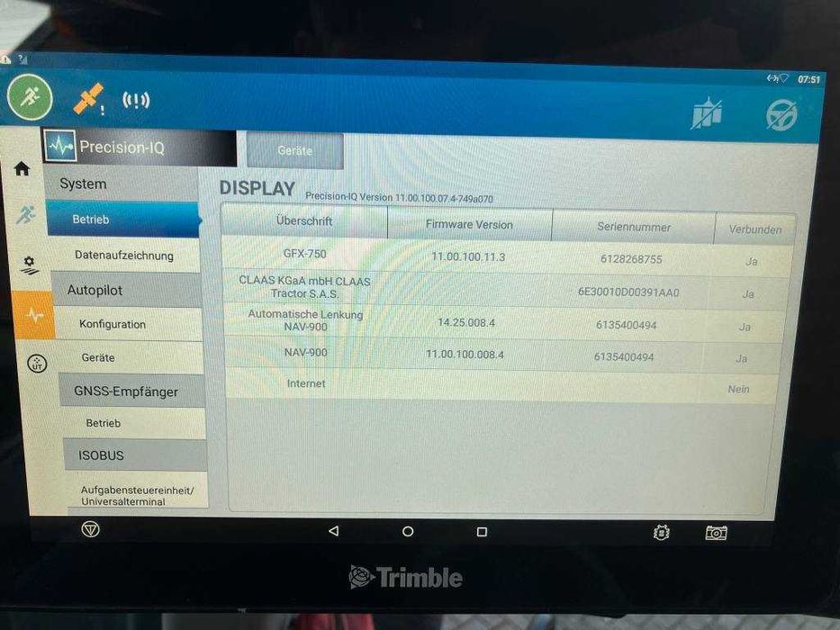Select Betrieb under GNSS-Empfänger
This screenshot has height=630, width=840.
(133, 423)
